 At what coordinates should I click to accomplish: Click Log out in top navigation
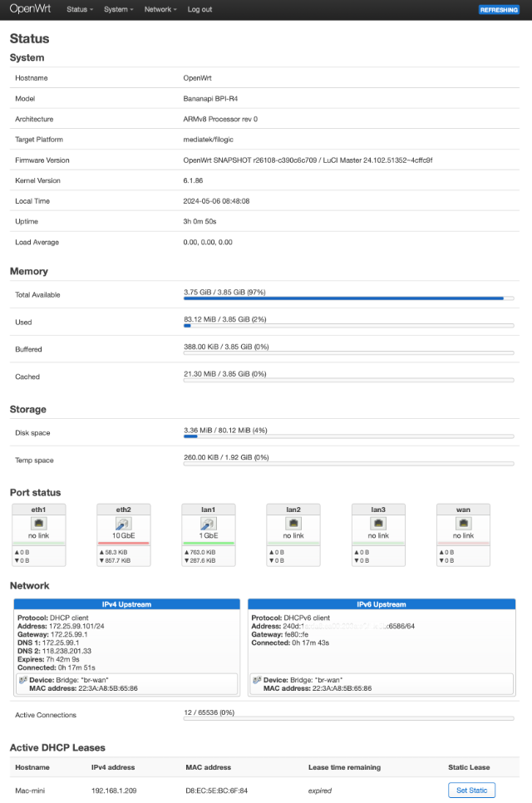click(x=199, y=10)
